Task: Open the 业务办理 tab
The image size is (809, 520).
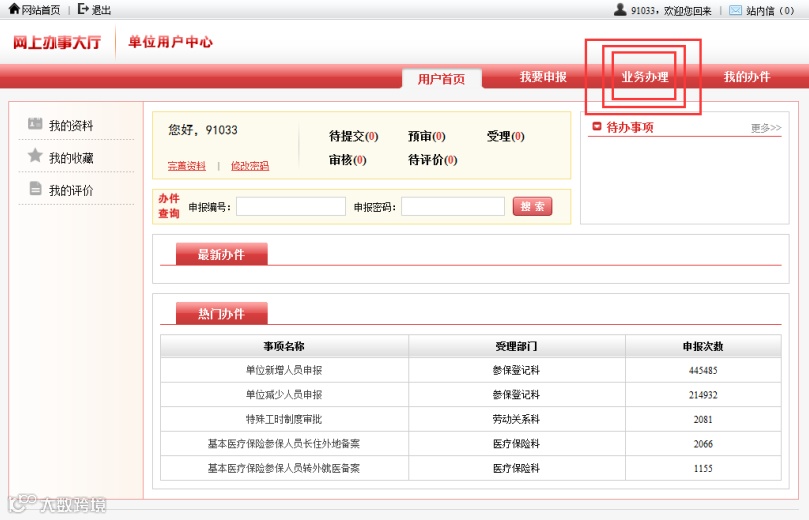Action: pyautogui.click(x=645, y=77)
